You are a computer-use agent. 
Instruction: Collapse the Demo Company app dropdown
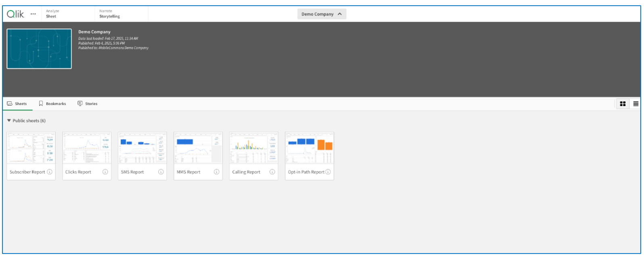coord(322,14)
